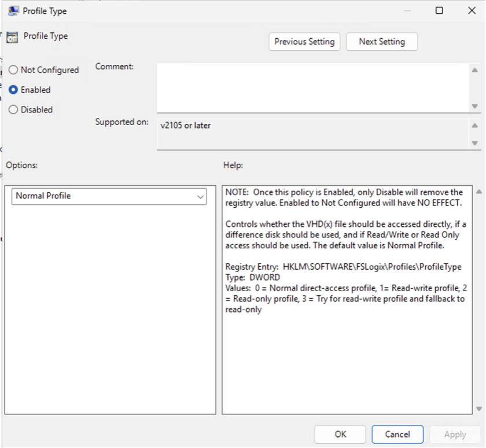Click the 'Comment:' label
This screenshot has width=486, height=448.
click(x=115, y=67)
